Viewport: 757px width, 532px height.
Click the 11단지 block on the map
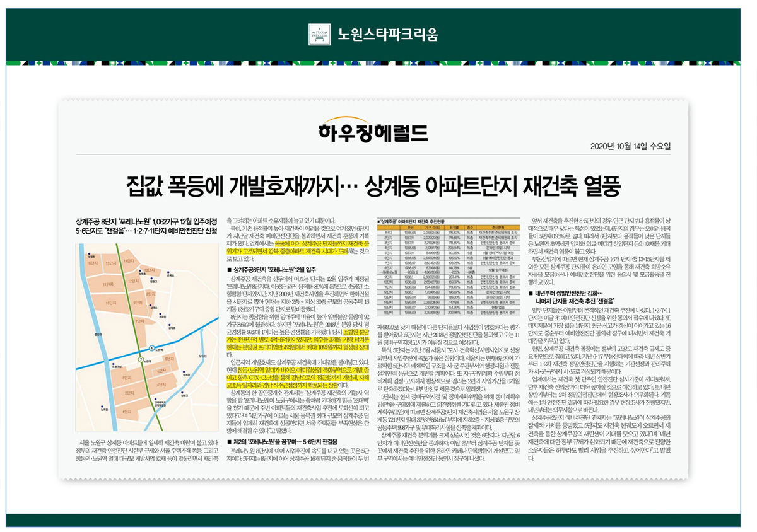click(x=107, y=285)
